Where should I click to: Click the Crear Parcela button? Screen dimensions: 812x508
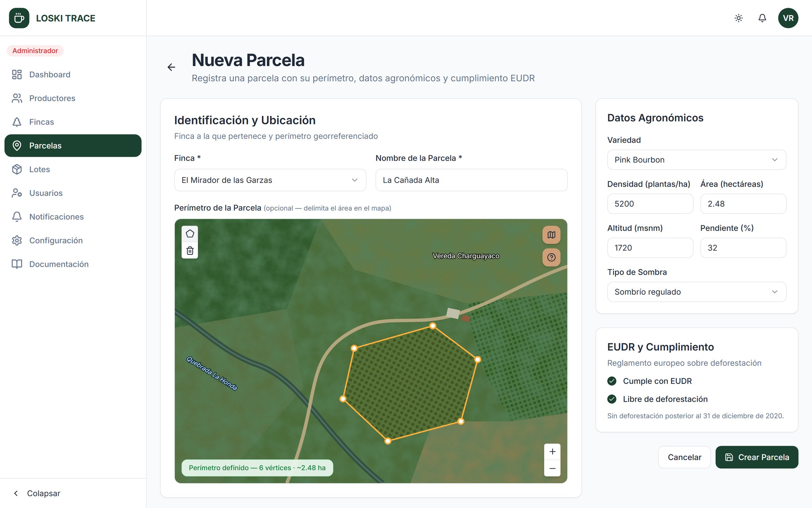point(757,457)
